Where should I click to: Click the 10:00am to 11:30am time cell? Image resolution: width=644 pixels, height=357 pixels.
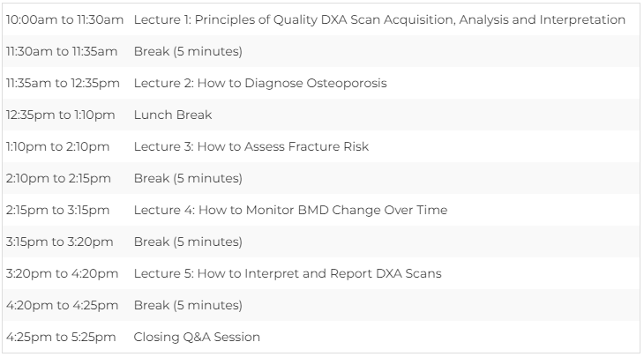click(64, 19)
